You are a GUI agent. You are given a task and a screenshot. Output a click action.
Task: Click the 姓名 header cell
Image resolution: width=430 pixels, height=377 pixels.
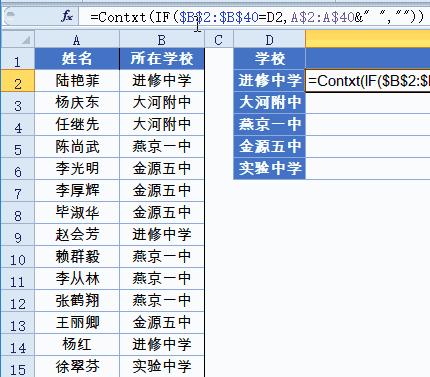pos(77,59)
